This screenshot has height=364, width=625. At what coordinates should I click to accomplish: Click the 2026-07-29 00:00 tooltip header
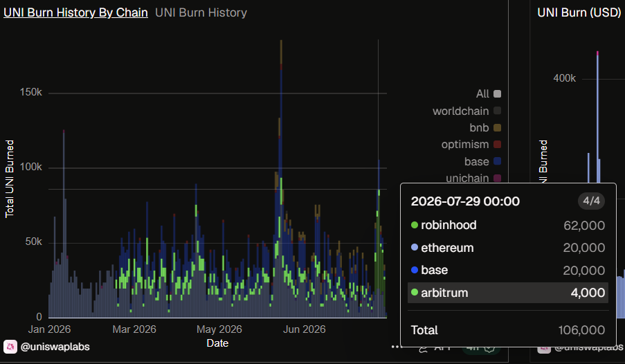[x=465, y=201]
